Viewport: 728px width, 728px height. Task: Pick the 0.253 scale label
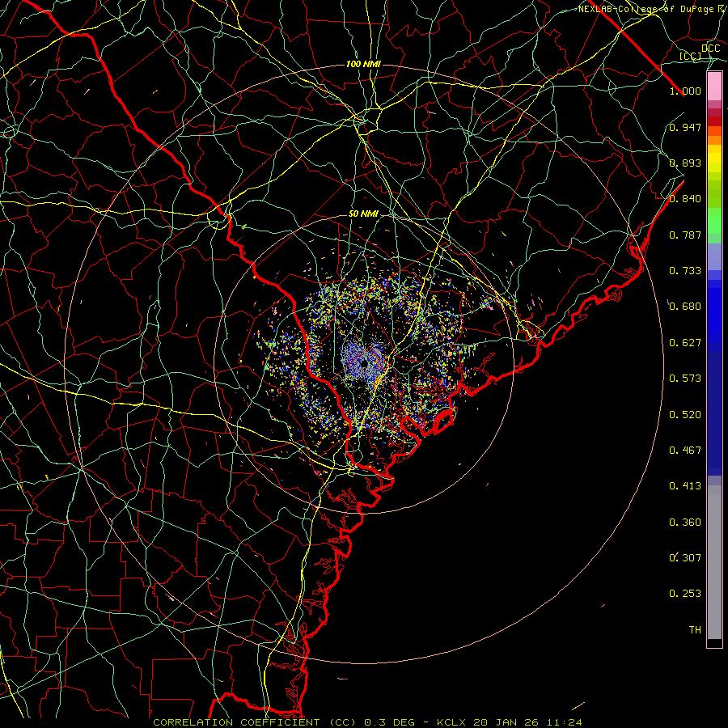pyautogui.click(x=685, y=594)
